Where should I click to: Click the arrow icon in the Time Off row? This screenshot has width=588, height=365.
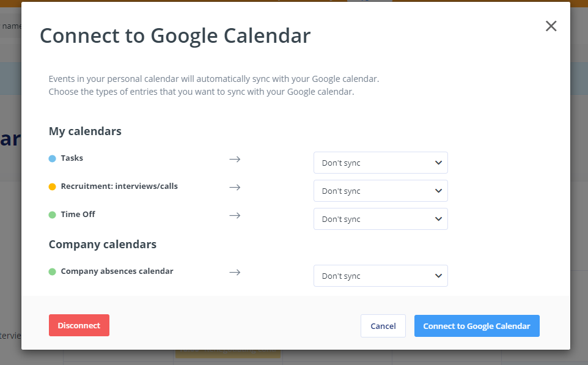point(235,216)
